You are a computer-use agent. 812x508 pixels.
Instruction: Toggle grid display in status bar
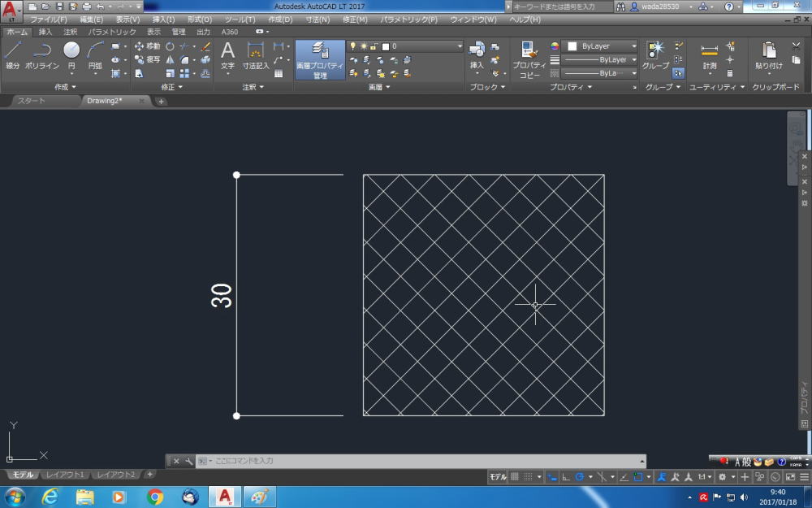(x=515, y=477)
